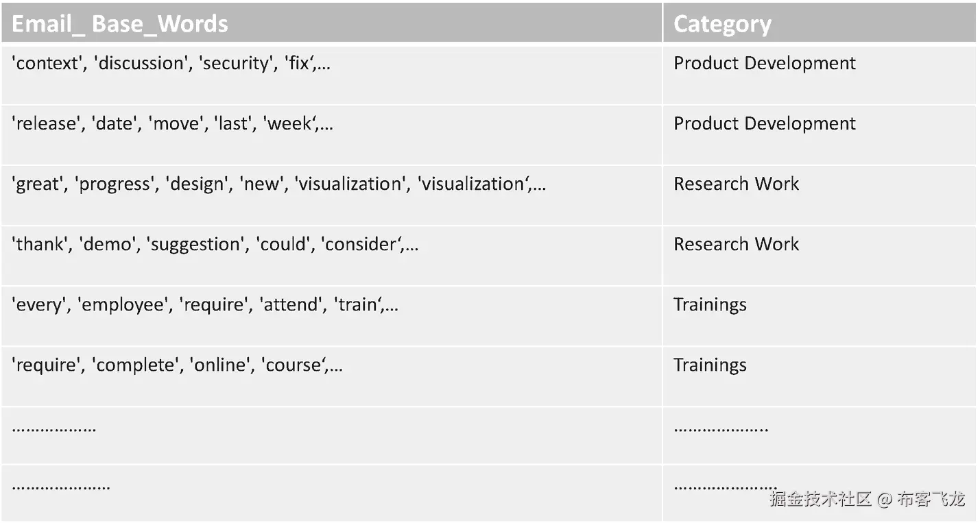Click the word 'security' in the first row
The image size is (980, 523).
[x=238, y=64]
